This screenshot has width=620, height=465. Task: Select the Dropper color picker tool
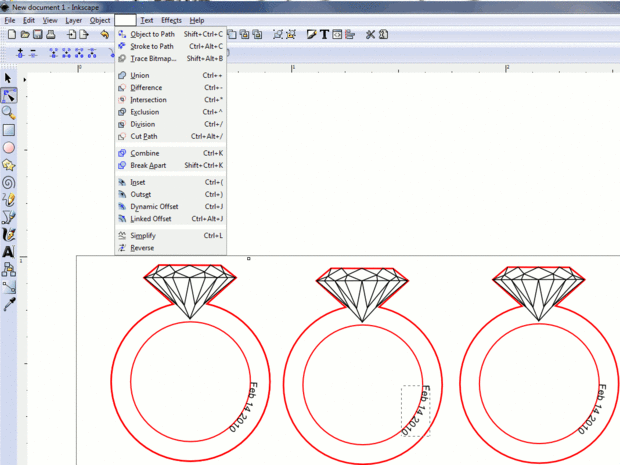tap(9, 304)
